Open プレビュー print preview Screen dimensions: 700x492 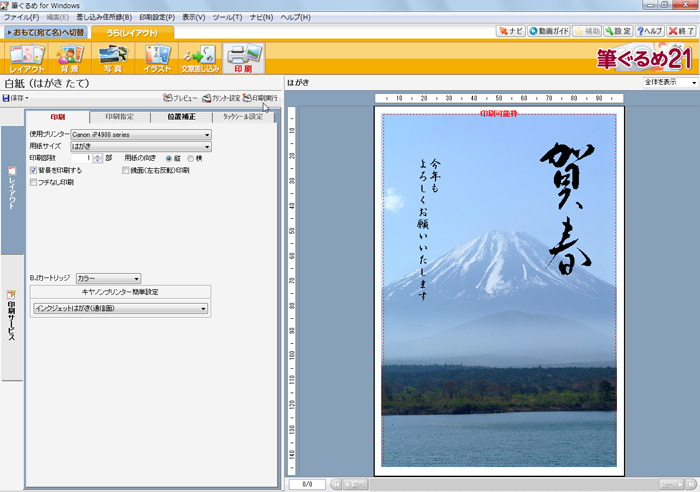pos(180,98)
